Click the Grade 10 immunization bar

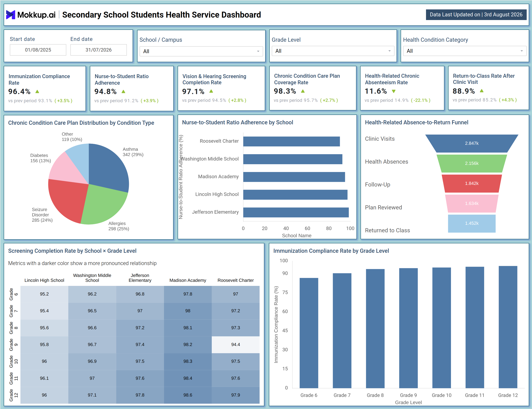pos(442,328)
